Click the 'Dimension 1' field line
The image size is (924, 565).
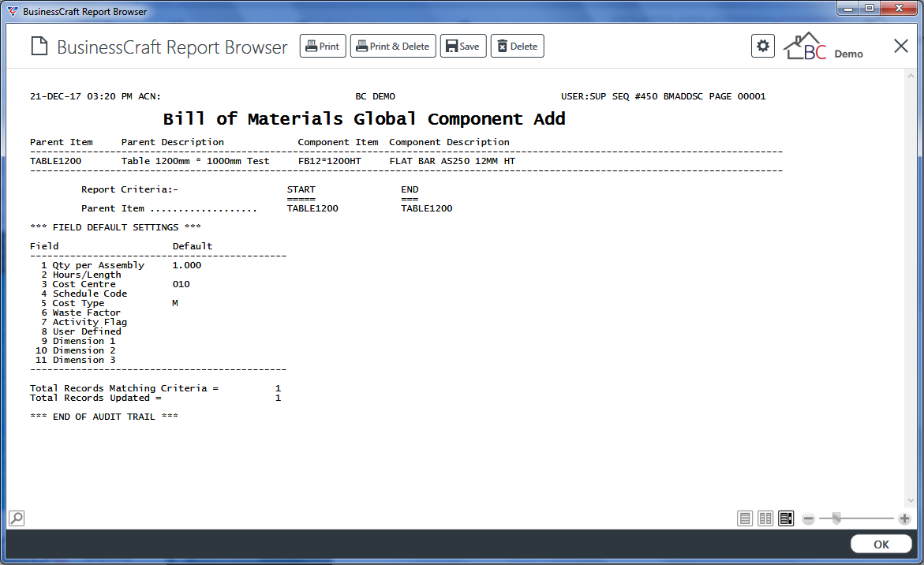[78, 341]
